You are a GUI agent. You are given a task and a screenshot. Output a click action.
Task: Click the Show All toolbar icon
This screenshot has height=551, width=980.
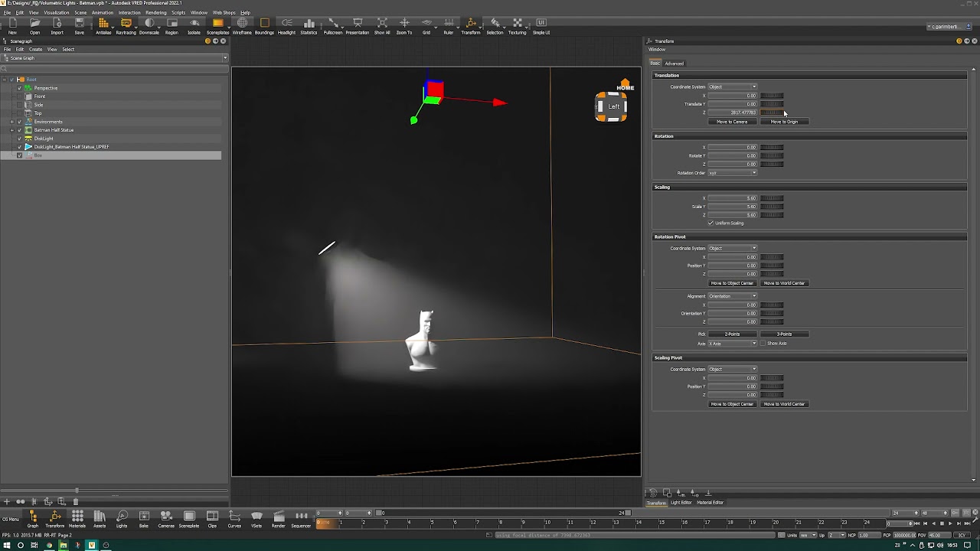pyautogui.click(x=382, y=26)
